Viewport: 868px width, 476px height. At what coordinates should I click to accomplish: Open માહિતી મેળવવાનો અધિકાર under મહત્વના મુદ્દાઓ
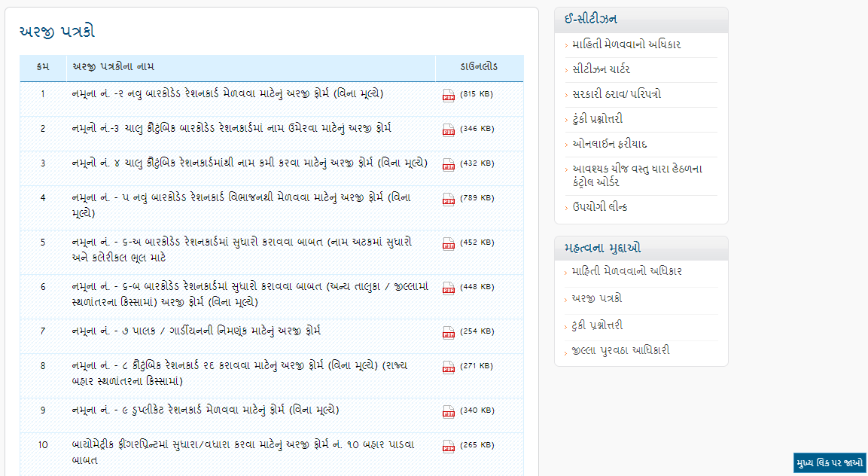[x=626, y=272]
